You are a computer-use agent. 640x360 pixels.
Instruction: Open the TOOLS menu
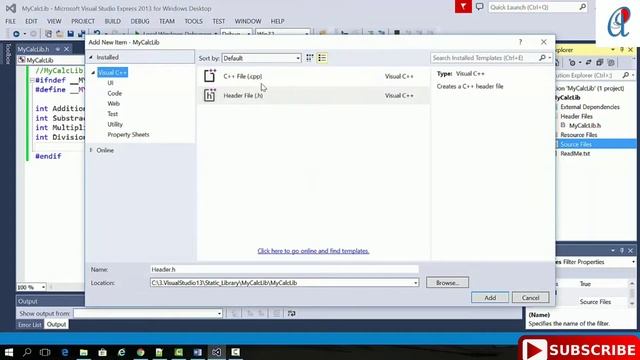pos(193,21)
